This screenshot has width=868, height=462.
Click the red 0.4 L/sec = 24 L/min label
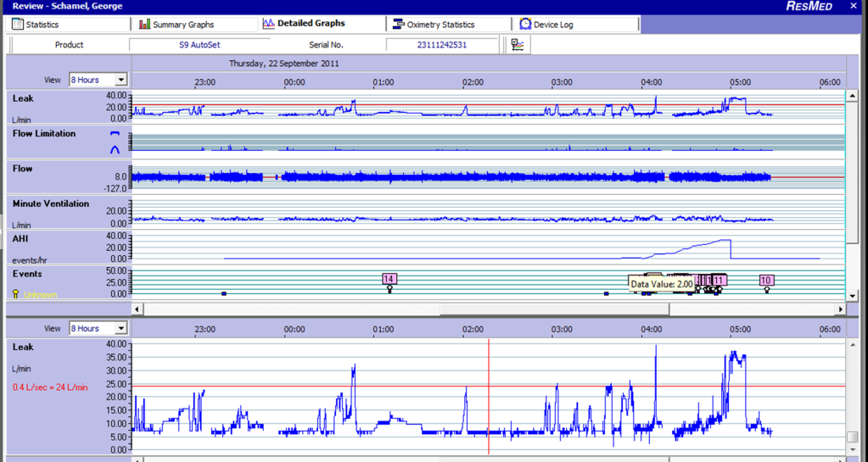50,387
